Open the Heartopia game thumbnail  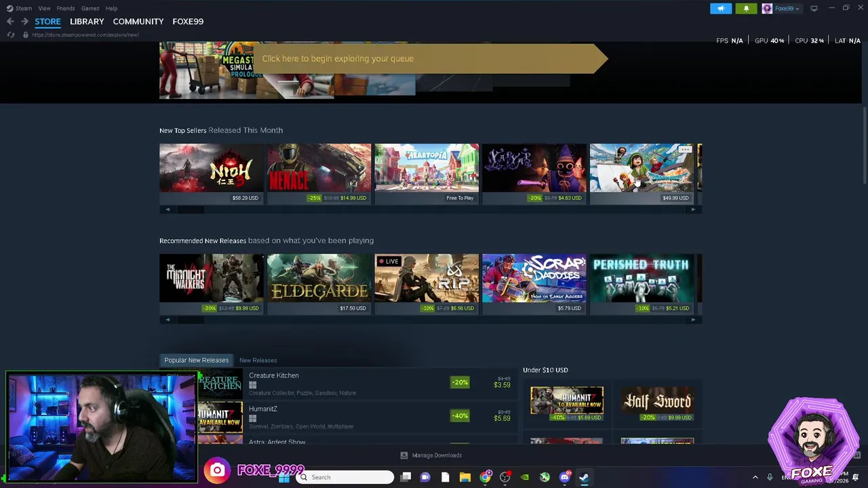pos(427,167)
